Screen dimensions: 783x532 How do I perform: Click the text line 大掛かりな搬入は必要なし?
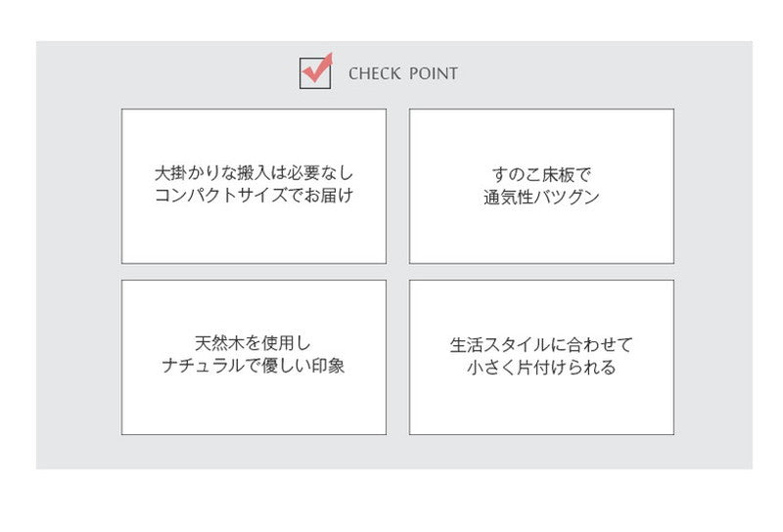pyautogui.click(x=253, y=173)
